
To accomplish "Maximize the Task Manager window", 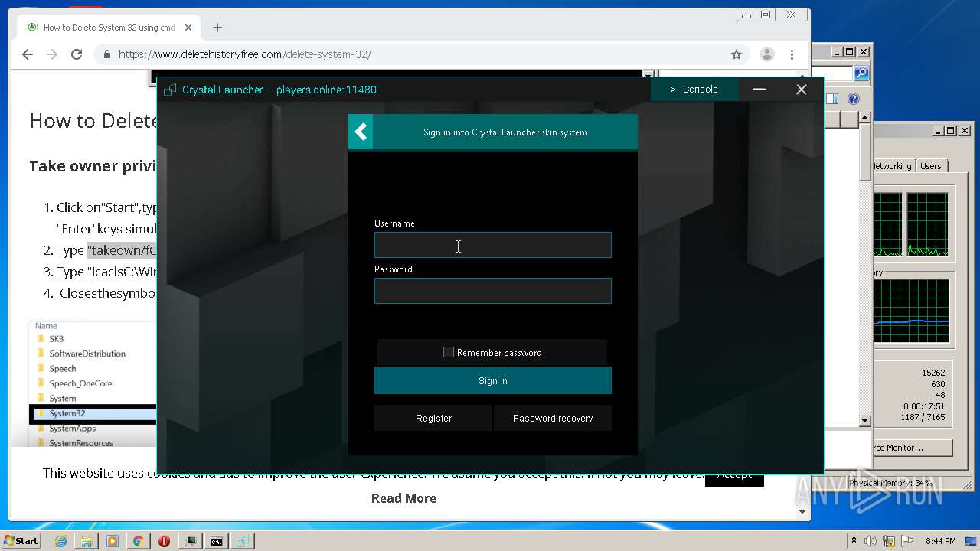I will click(x=950, y=131).
